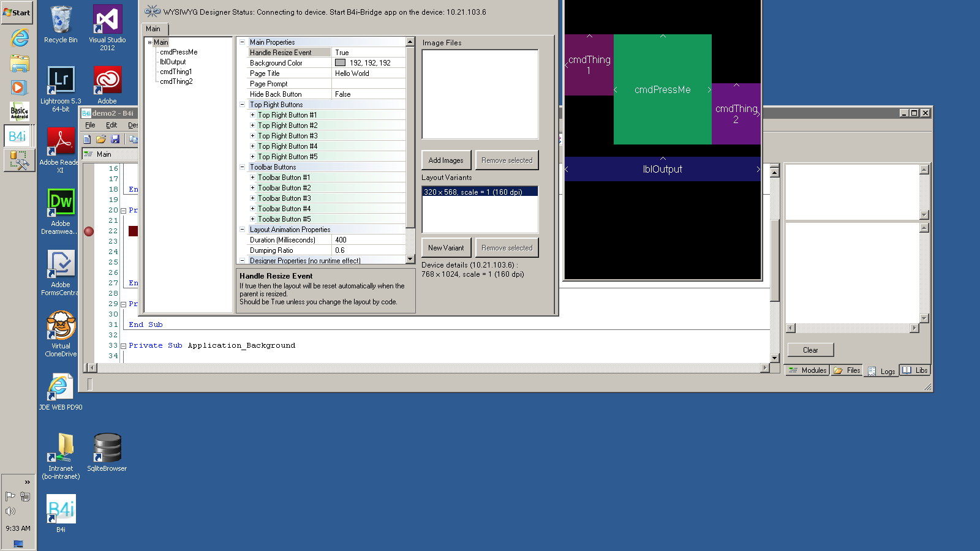Image resolution: width=980 pixels, height=551 pixels.
Task: Collapse the Main Properties section
Action: (243, 42)
